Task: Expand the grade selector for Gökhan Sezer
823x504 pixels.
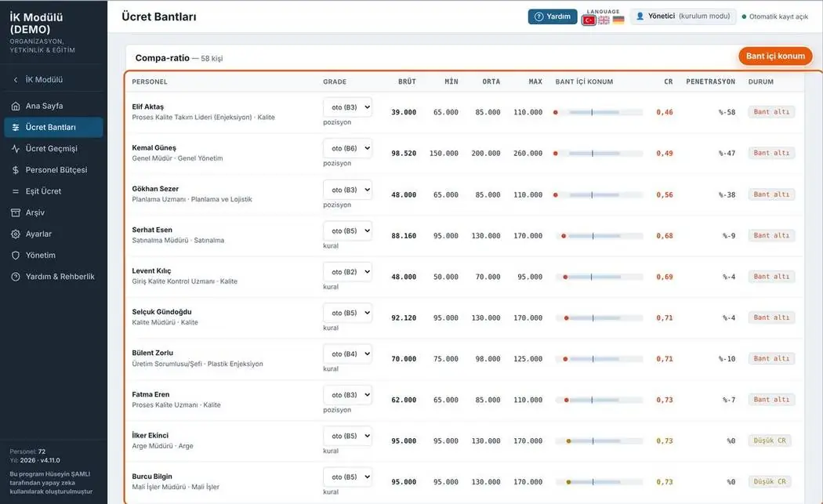Action: click(x=347, y=190)
